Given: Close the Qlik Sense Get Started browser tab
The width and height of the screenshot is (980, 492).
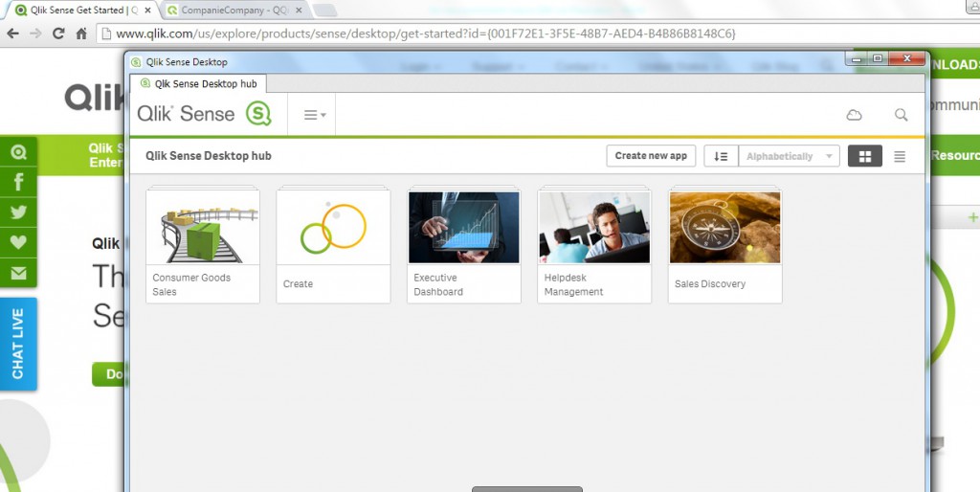Looking at the screenshot, I should [x=148, y=10].
